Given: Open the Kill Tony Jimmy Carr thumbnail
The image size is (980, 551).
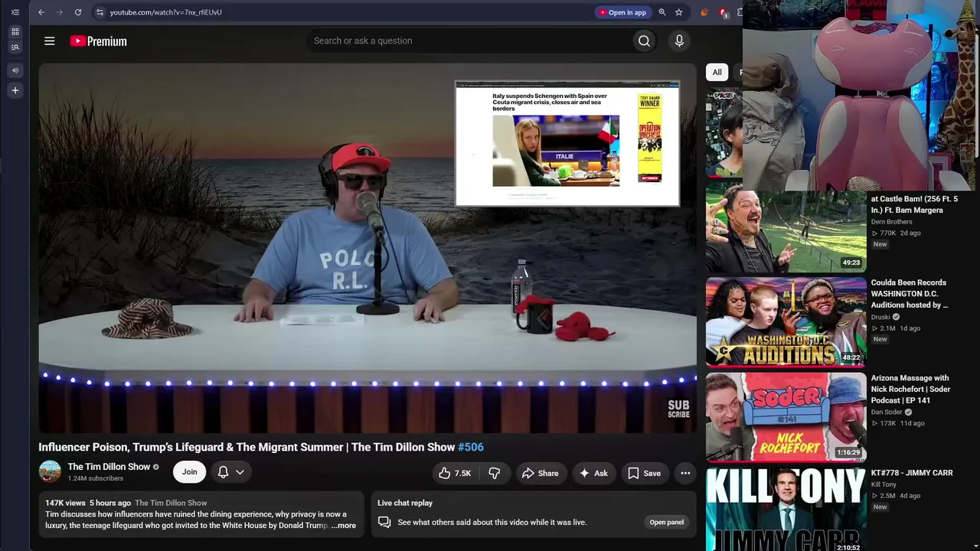Looking at the screenshot, I should coord(786,509).
